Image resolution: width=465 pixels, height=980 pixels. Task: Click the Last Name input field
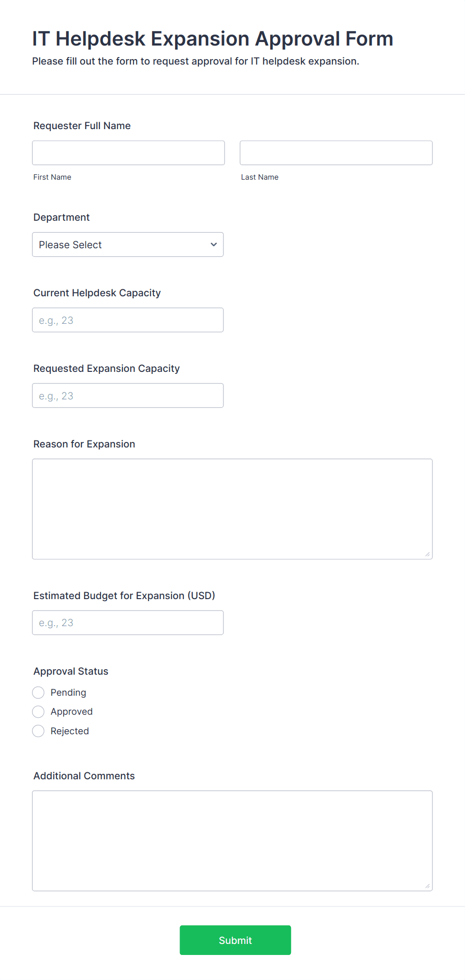tap(336, 153)
